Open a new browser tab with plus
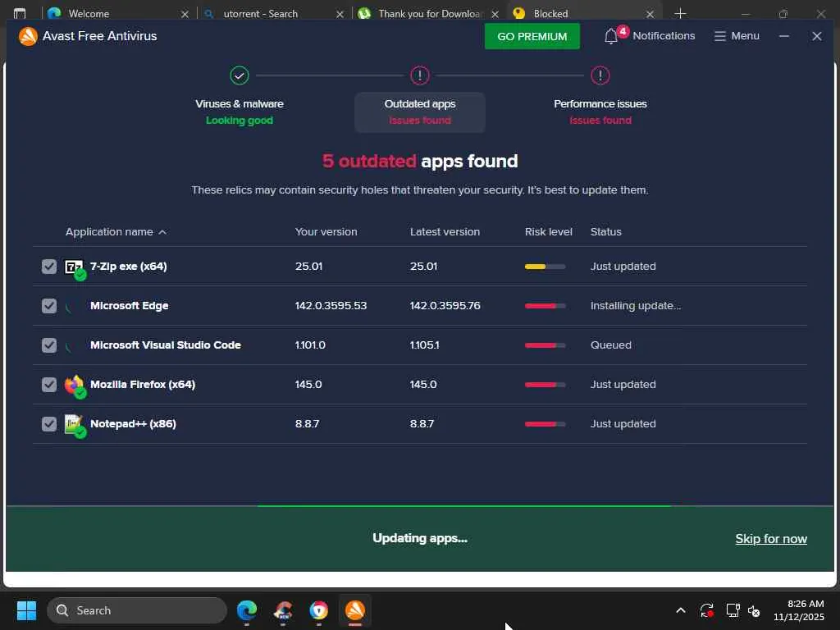 coord(680,13)
